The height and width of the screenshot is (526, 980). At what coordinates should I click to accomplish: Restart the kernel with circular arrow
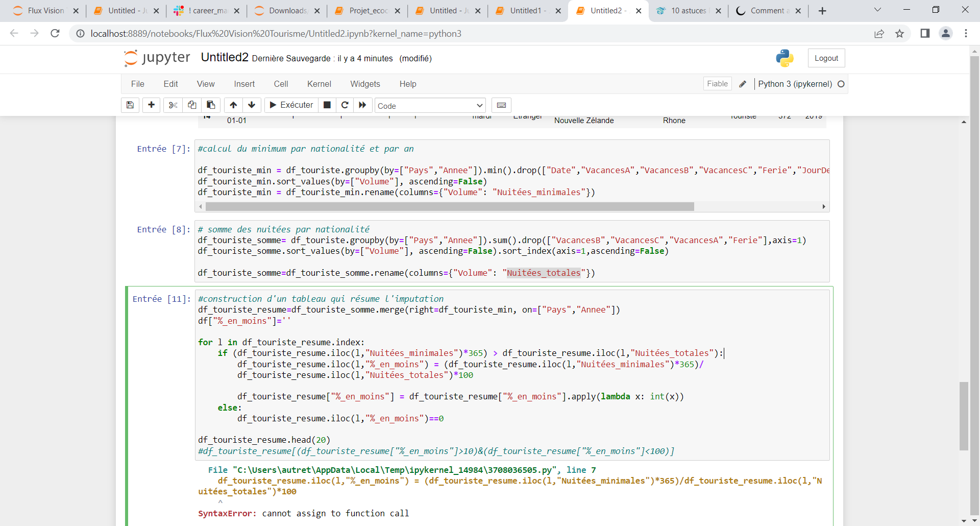(345, 105)
